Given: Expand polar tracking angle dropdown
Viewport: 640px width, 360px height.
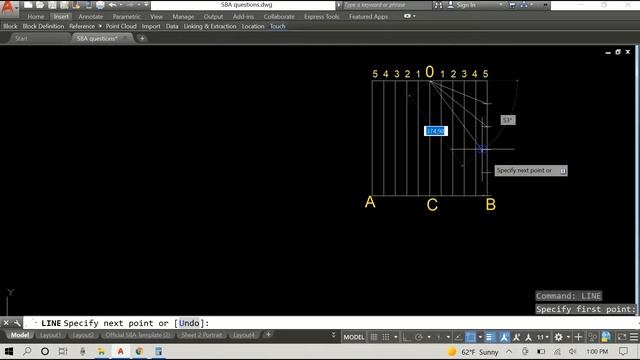Looking at the screenshot, I should 429,337.
